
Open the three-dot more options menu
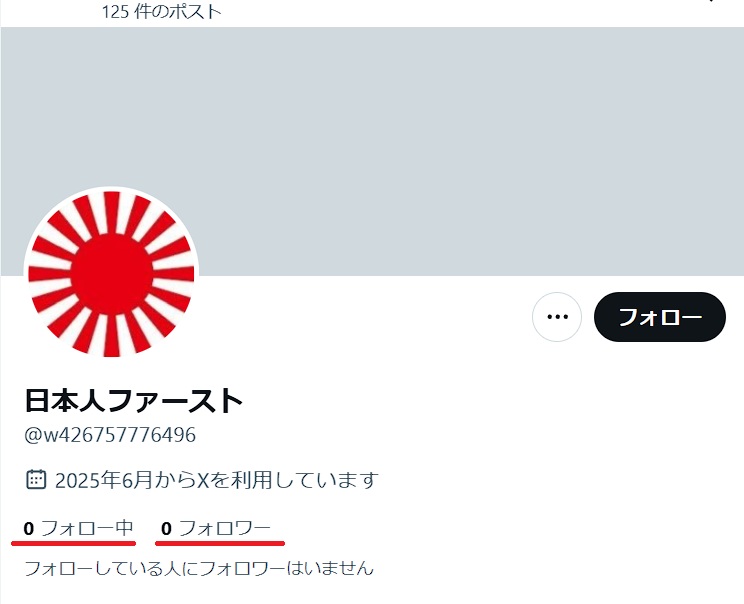[557, 316]
